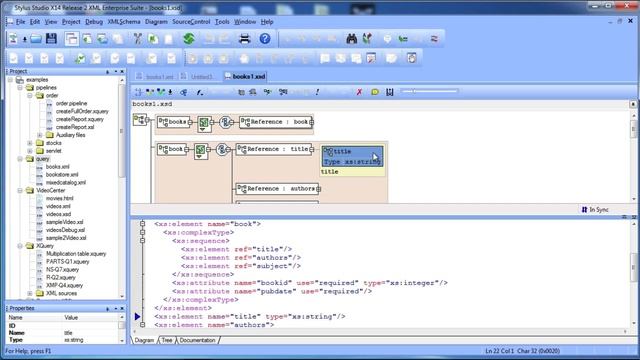Select the title element node in diagram

[353, 156]
